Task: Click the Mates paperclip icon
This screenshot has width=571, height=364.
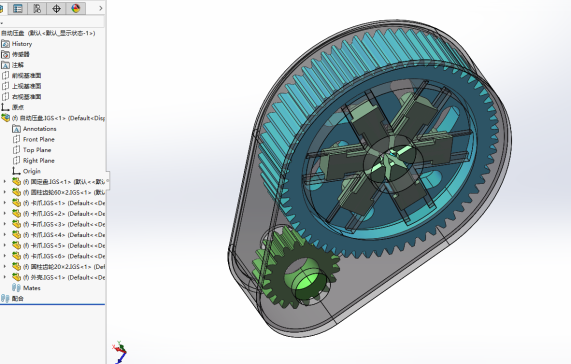Action: [x=16, y=288]
